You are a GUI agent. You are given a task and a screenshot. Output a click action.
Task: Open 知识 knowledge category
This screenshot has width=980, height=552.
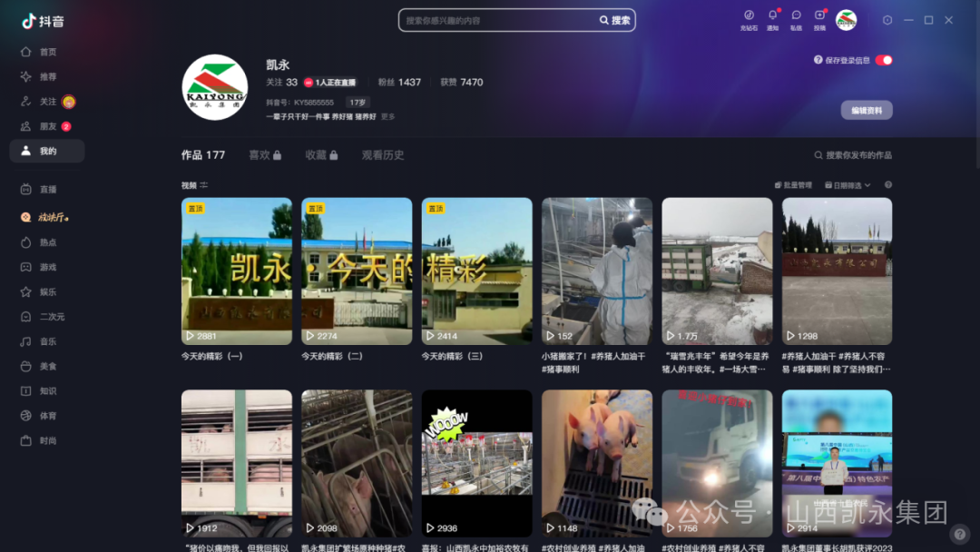(x=39, y=390)
